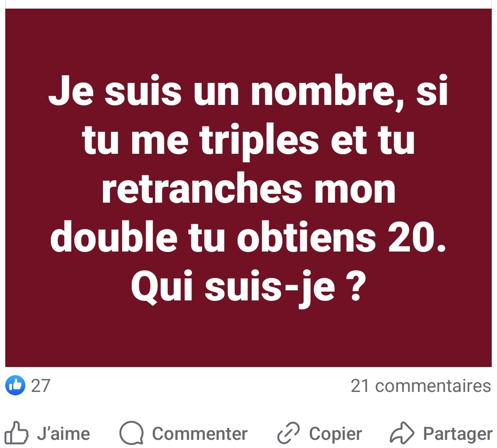Open the maroon riddle post image
The height and width of the screenshot is (448, 497).
pos(248,188)
